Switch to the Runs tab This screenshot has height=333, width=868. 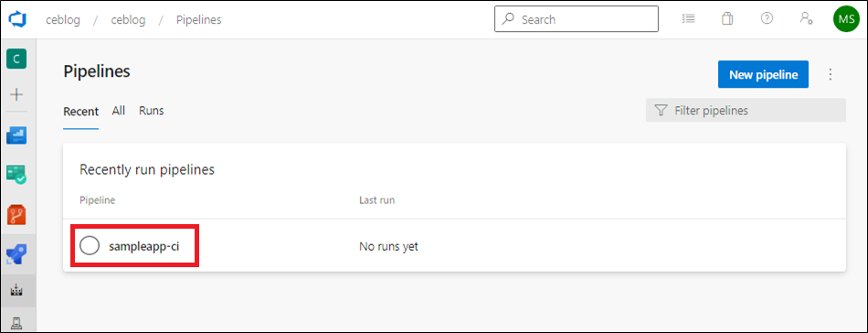click(151, 111)
